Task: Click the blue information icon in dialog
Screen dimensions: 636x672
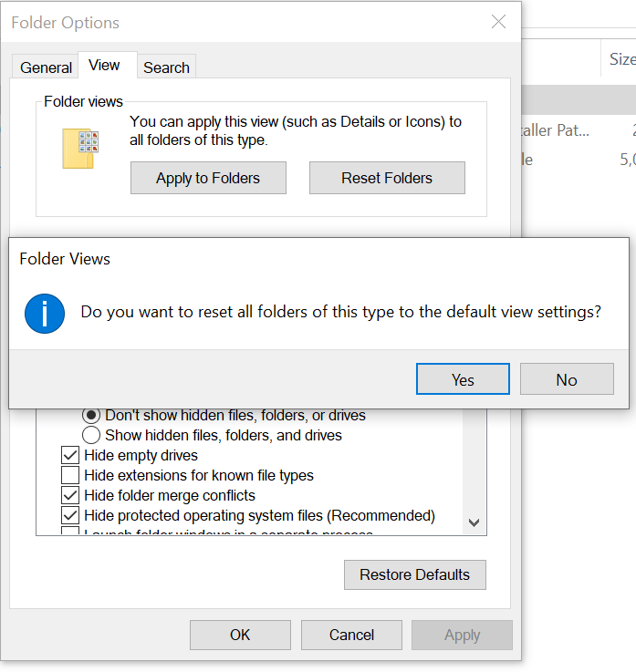Action: tap(45, 312)
